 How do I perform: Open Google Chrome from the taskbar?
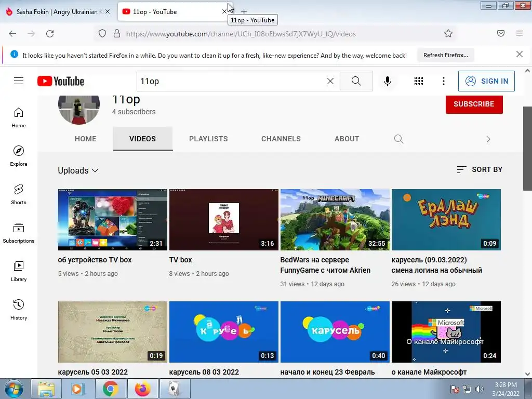pos(111,389)
